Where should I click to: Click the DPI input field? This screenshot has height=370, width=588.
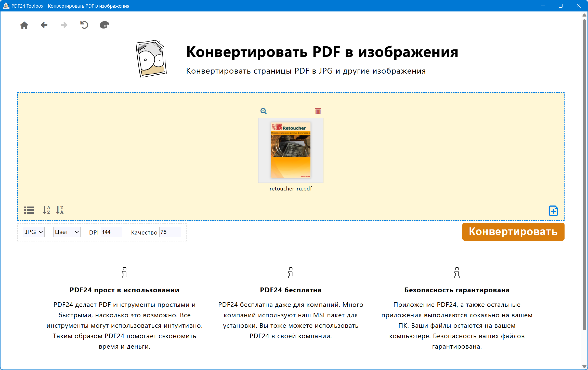pyautogui.click(x=111, y=232)
